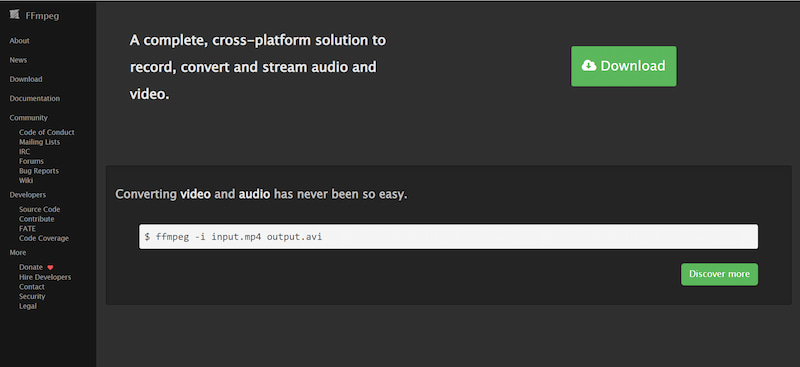The height and width of the screenshot is (367, 800).
Task: Open the Documentation page
Action: click(x=34, y=99)
